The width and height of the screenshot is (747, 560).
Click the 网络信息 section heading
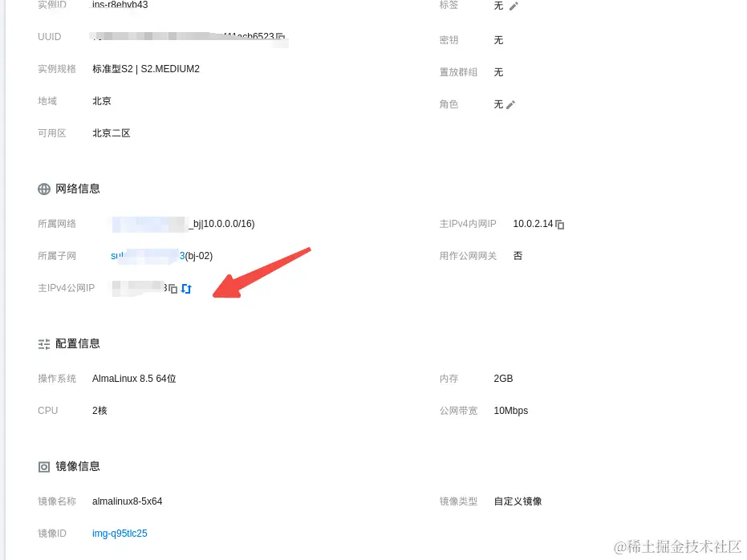click(x=78, y=189)
